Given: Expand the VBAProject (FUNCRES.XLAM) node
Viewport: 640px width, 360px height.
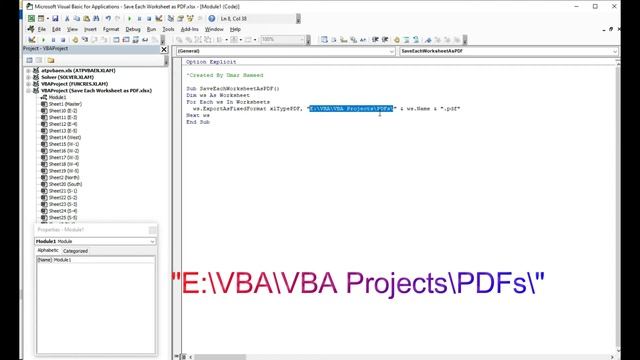Looking at the screenshot, I should pyautogui.click(x=29, y=84).
